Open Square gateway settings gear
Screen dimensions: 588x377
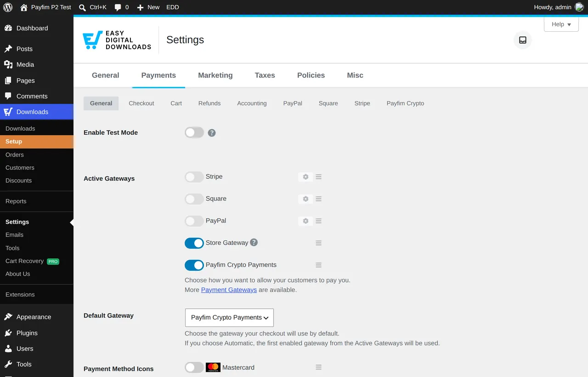click(x=305, y=199)
